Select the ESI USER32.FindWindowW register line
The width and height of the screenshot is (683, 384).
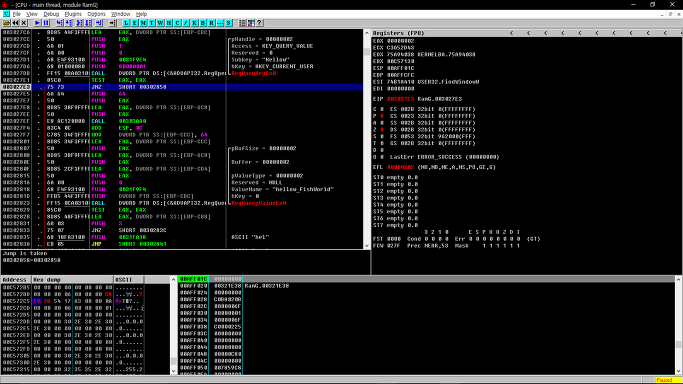pyautogui.click(x=426, y=82)
